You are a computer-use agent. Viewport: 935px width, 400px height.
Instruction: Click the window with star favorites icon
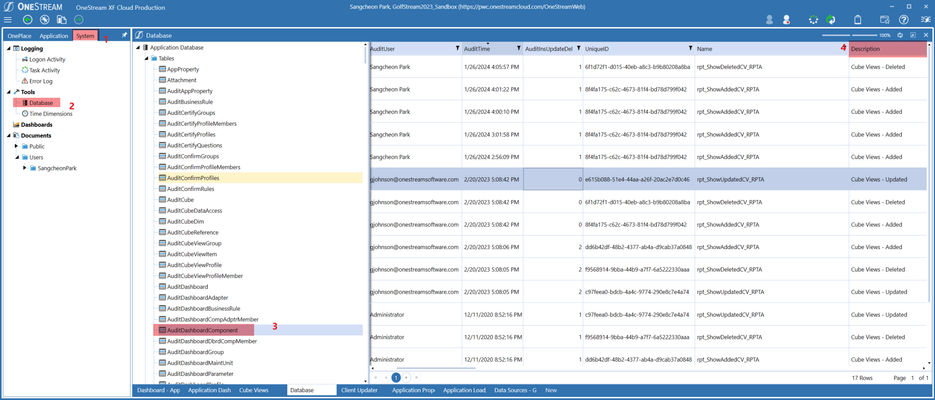pyautogui.click(x=886, y=20)
